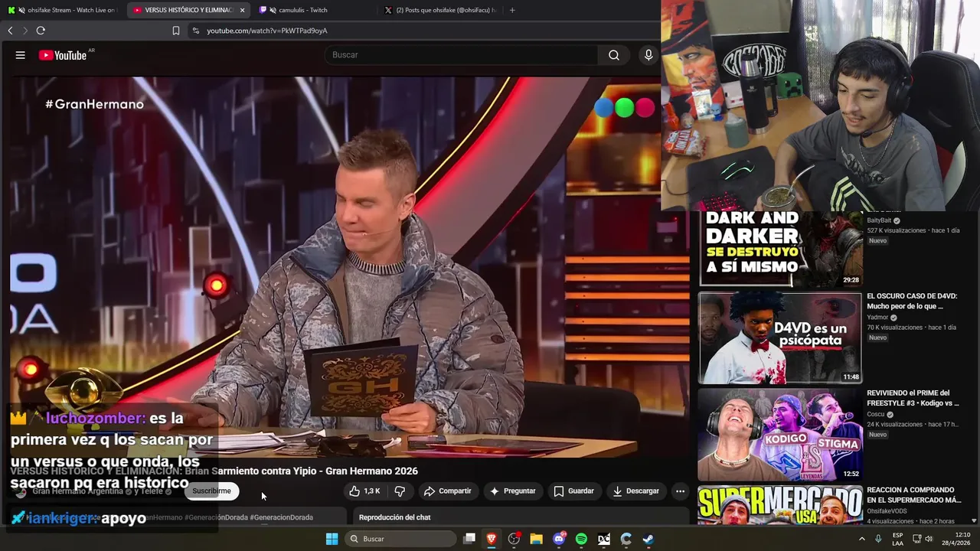980x551 pixels.
Task: Reload the page
Action: tap(41, 31)
